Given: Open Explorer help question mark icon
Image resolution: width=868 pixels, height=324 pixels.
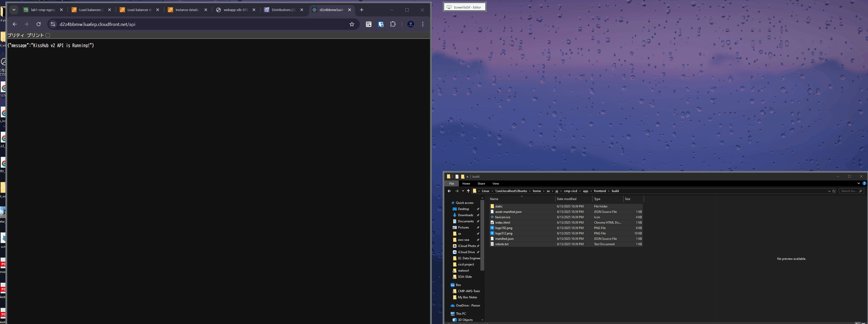Looking at the screenshot, I should (x=864, y=184).
